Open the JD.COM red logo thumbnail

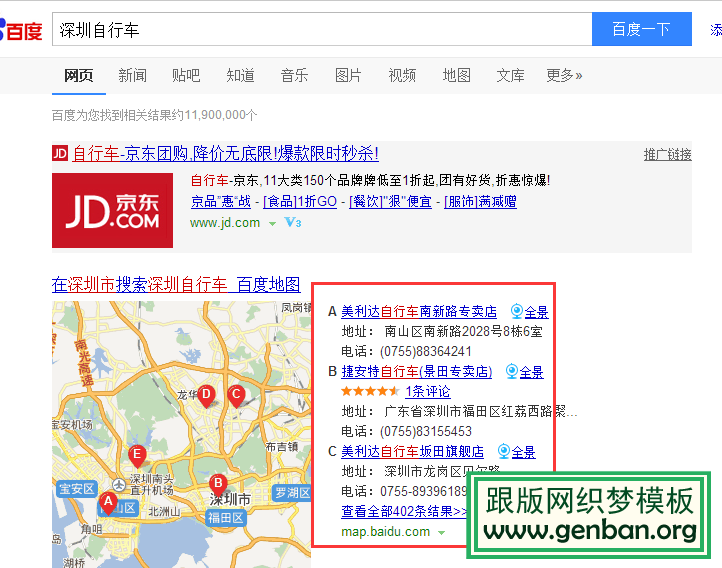tap(112, 210)
